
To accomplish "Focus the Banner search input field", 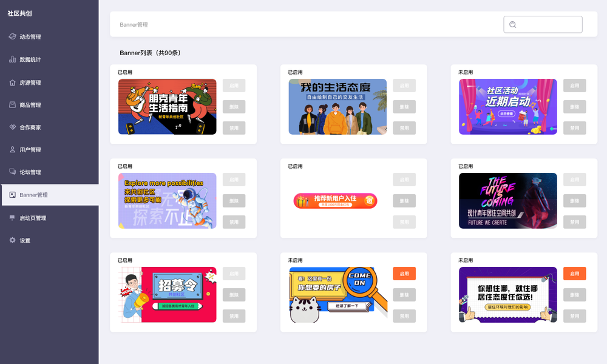I will click(543, 24).
